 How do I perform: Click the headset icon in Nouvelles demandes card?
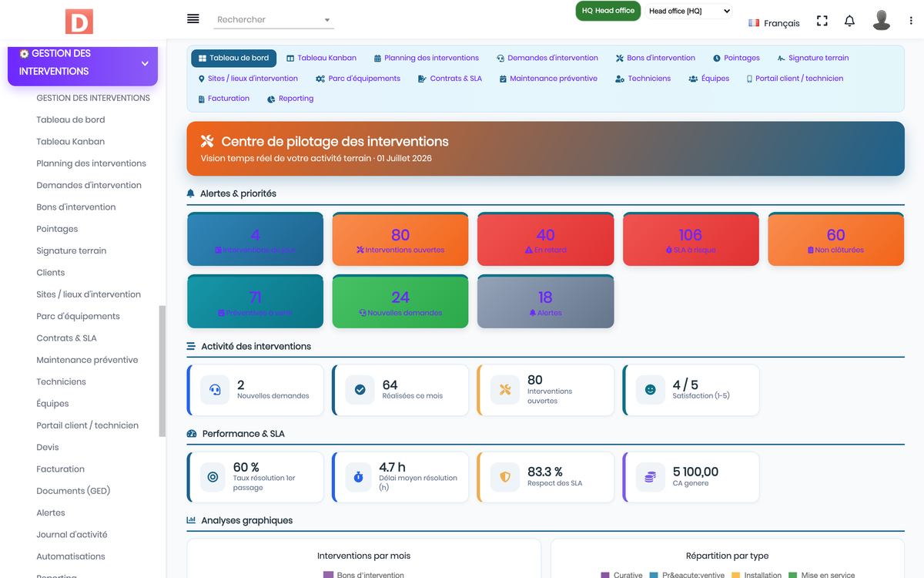pyautogui.click(x=215, y=390)
